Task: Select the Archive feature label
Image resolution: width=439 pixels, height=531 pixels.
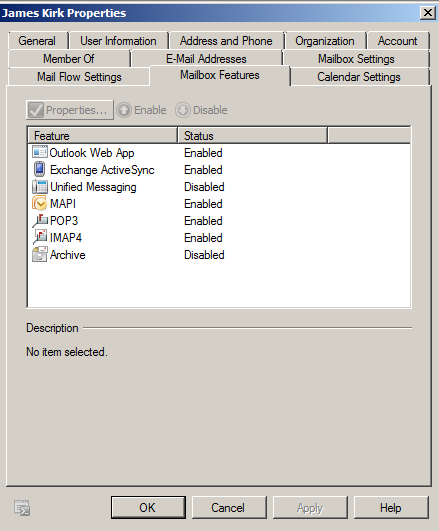Action: point(67,255)
